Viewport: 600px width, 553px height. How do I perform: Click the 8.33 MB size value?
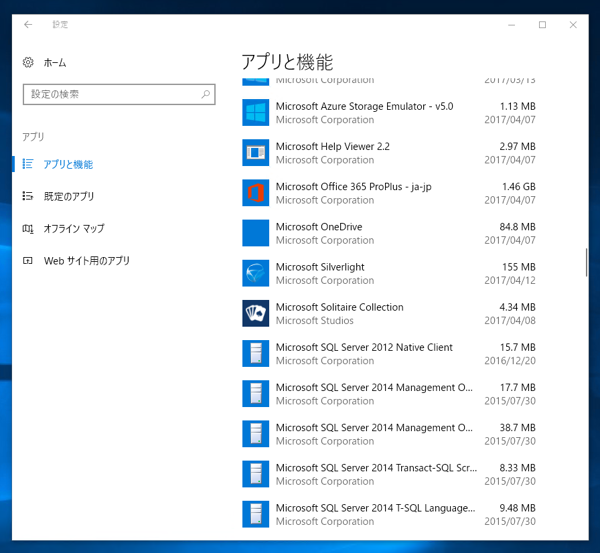coord(517,468)
